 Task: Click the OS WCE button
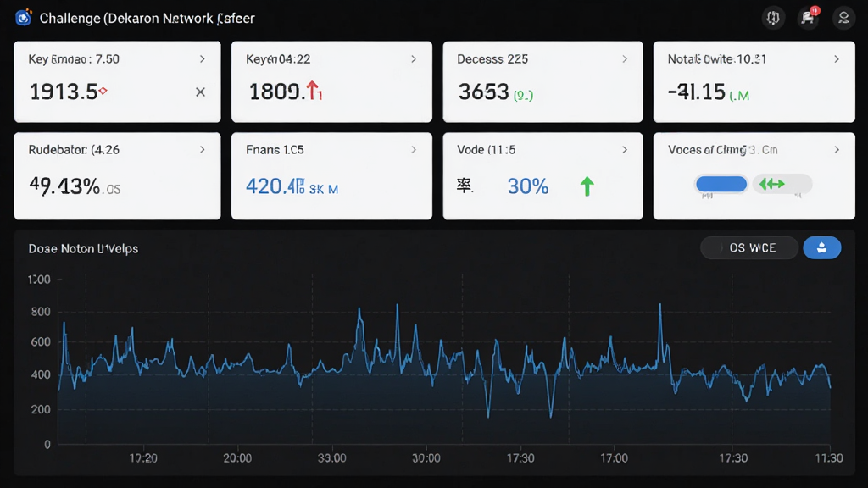point(749,248)
